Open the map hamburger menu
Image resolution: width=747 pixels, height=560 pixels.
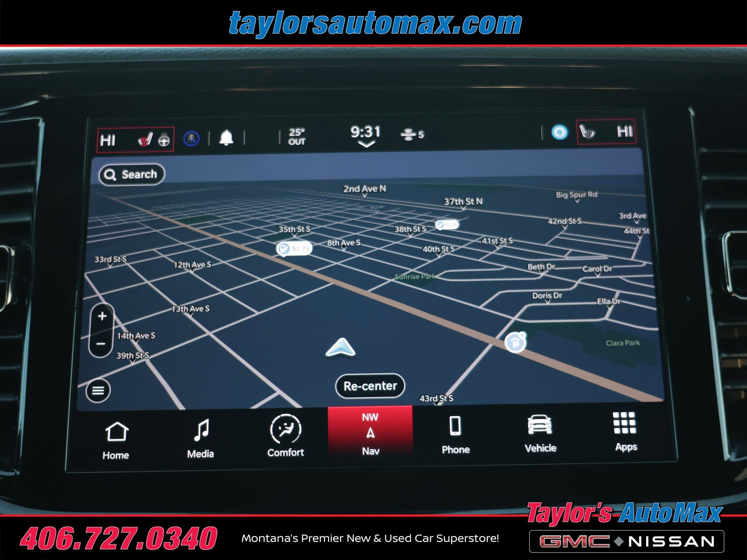pyautogui.click(x=98, y=390)
